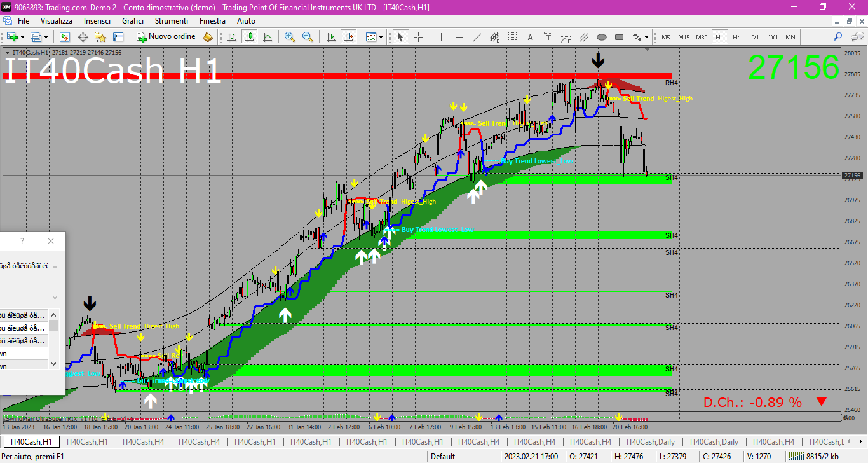
Task: Open the Market Watch window icon
Action: pos(65,37)
